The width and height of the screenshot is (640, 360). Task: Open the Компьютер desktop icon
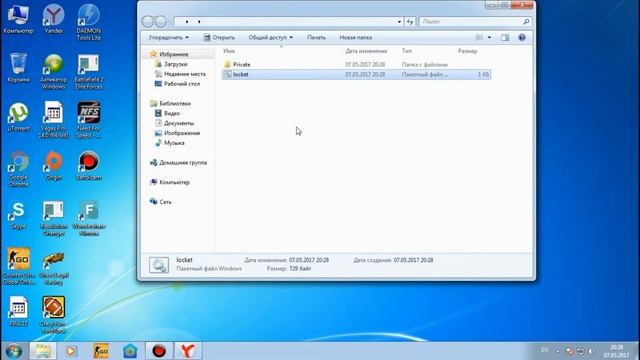click(x=18, y=18)
